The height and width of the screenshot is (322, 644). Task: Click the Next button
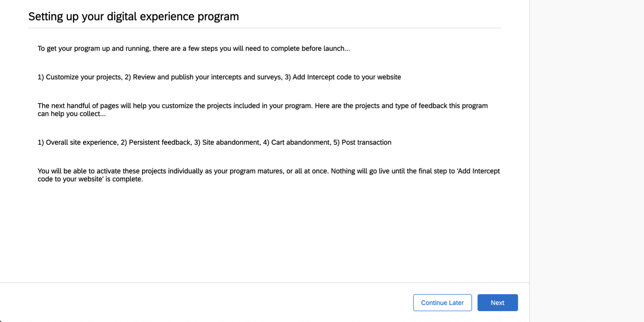tap(497, 302)
